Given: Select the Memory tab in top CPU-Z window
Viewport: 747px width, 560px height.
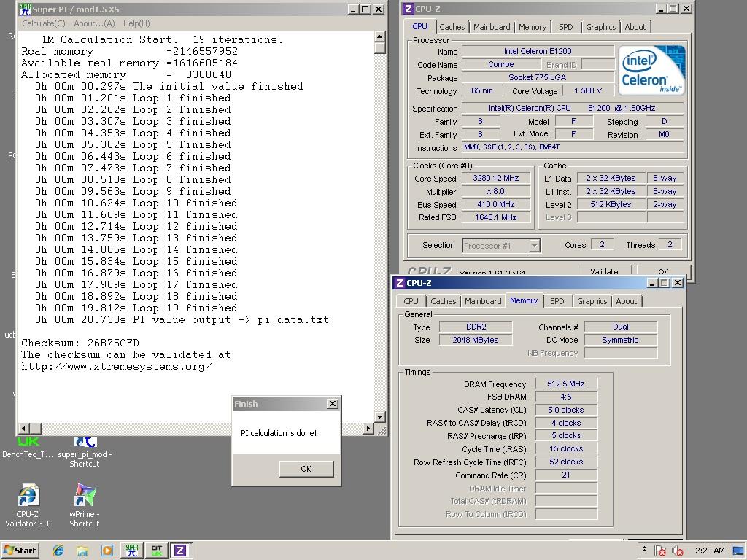Looking at the screenshot, I should coord(532,27).
